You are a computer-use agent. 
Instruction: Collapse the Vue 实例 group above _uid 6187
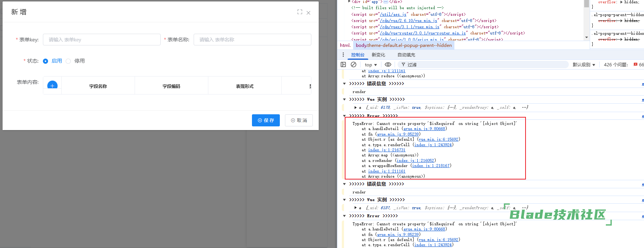344,200
